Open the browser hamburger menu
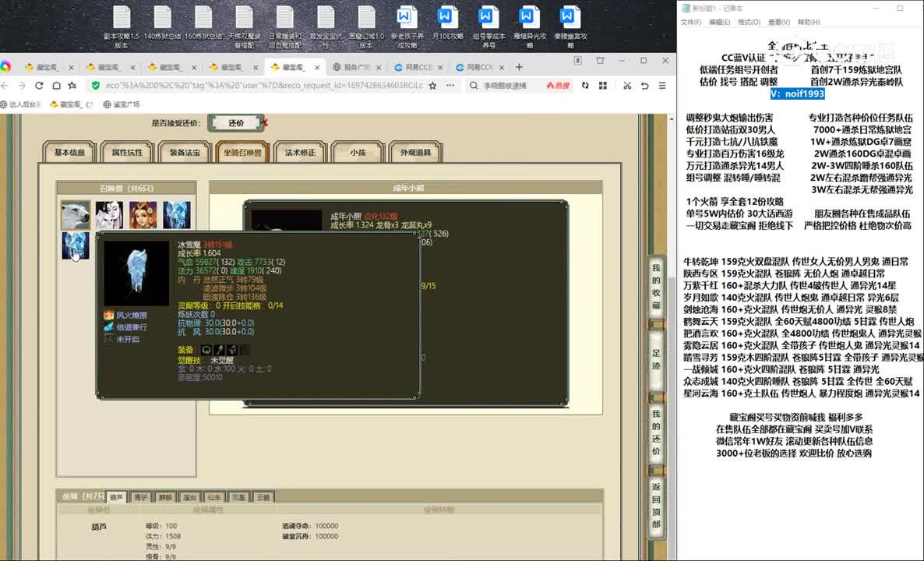The height and width of the screenshot is (561, 924). (662, 86)
